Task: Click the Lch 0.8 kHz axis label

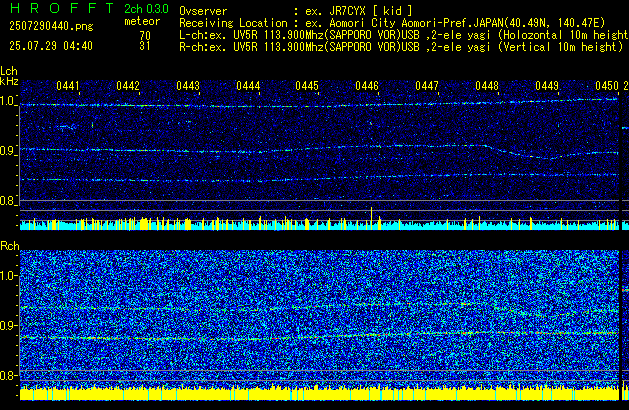Action: pyautogui.click(x=8, y=201)
